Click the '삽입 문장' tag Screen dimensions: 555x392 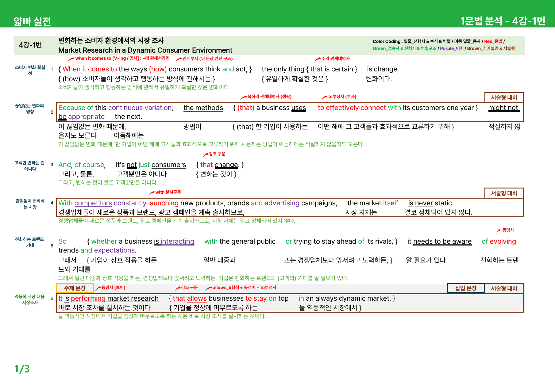(x=466, y=288)
